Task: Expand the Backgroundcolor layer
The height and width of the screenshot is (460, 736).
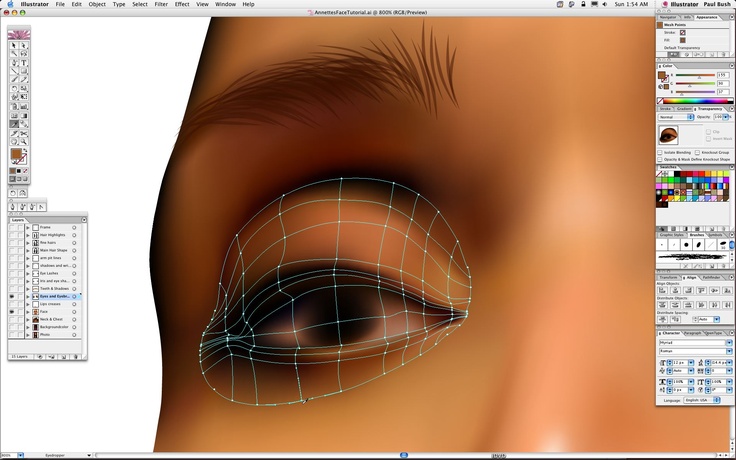Action: (x=28, y=327)
